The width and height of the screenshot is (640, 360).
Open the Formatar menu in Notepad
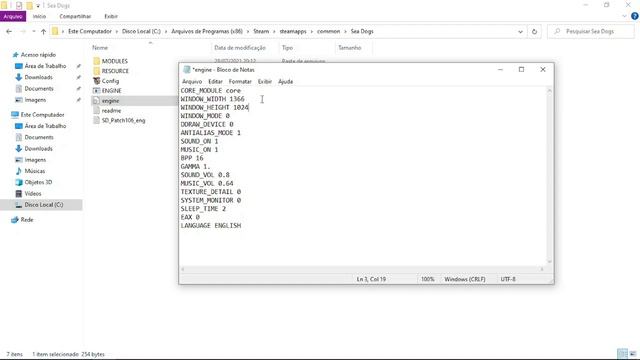tap(240, 82)
